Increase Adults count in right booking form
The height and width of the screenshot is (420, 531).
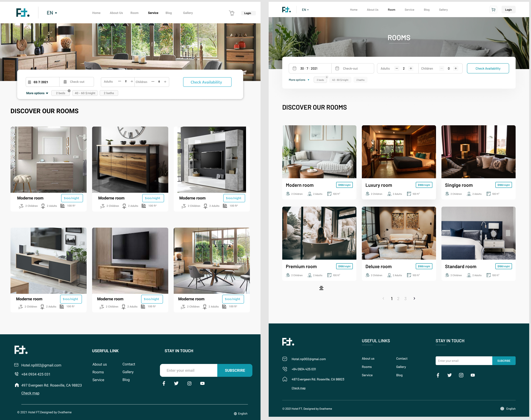tap(411, 69)
